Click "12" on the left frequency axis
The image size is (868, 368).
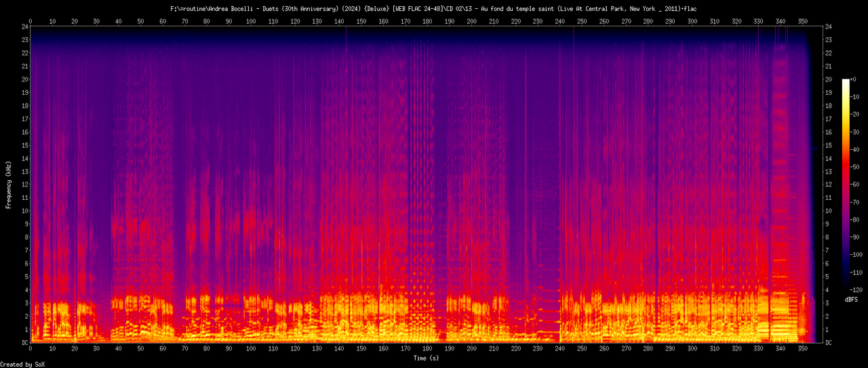(x=24, y=185)
